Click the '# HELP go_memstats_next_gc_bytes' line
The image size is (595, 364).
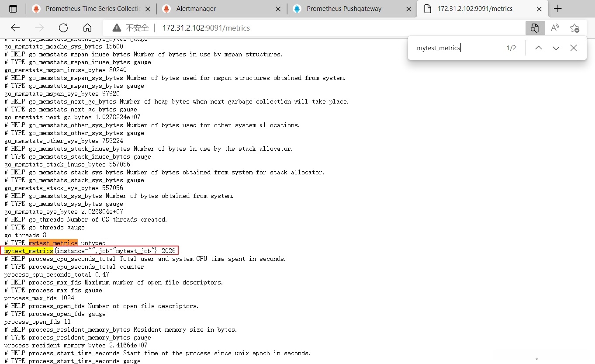tap(177, 101)
